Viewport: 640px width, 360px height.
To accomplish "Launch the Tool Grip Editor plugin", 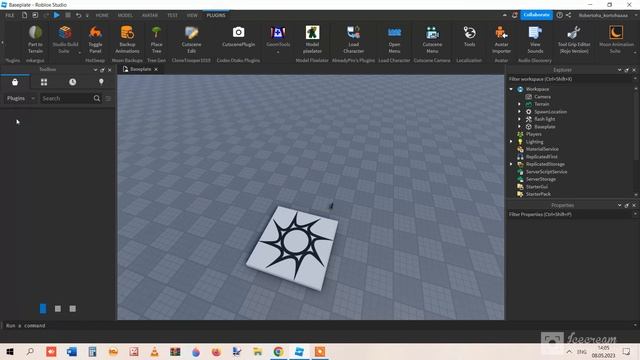I will coord(574,39).
